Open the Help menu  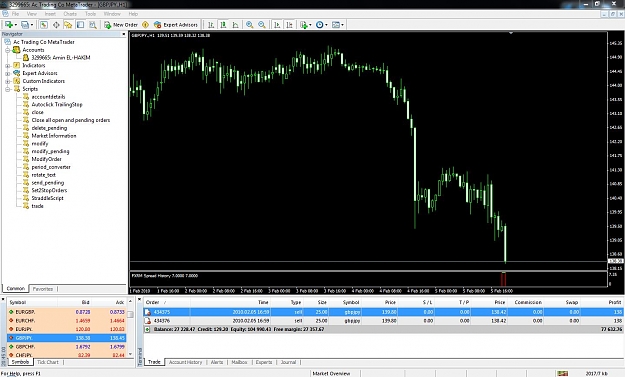tap(133, 14)
